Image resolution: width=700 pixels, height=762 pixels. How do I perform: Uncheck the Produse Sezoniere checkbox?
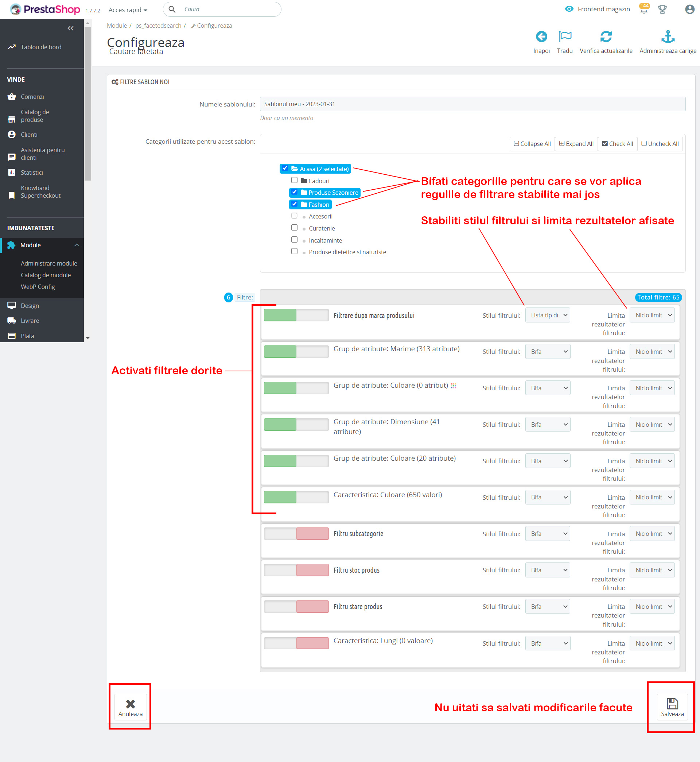(x=294, y=192)
